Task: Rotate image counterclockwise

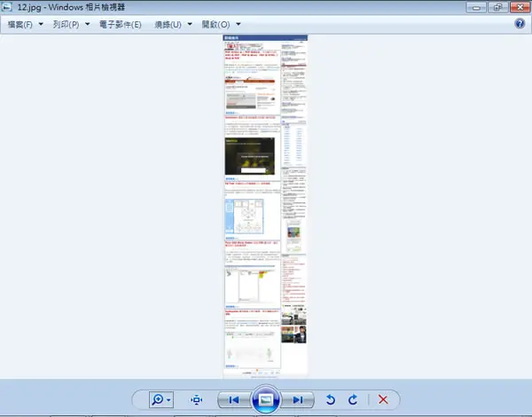Action: click(330, 399)
